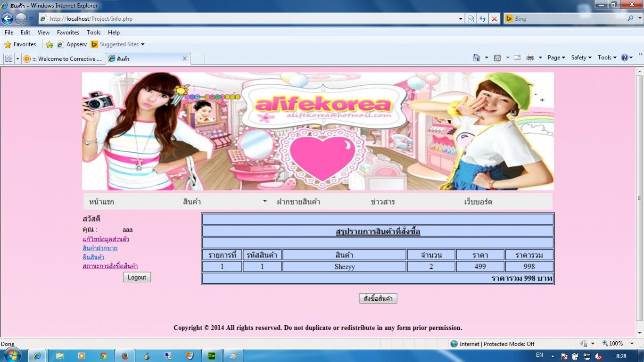Screen dimensions: 644x362
Task: Click the taskbar clock showing 8:28
Action: [621, 356]
